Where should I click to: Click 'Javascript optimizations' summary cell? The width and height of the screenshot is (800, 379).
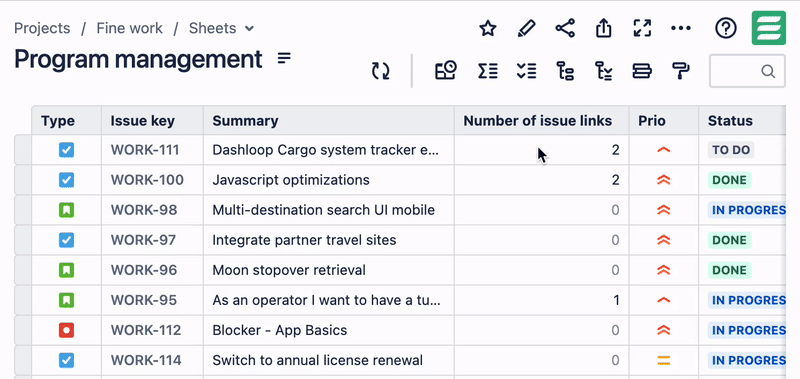click(329, 180)
